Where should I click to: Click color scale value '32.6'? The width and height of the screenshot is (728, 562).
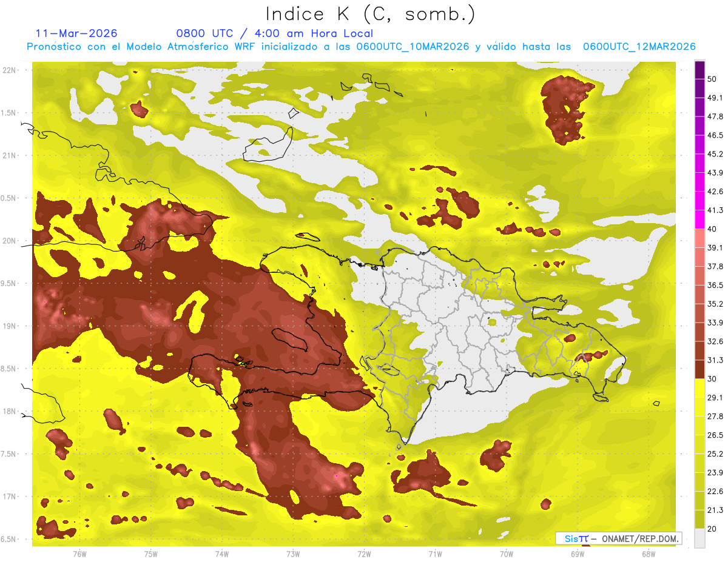pyautogui.click(x=715, y=341)
